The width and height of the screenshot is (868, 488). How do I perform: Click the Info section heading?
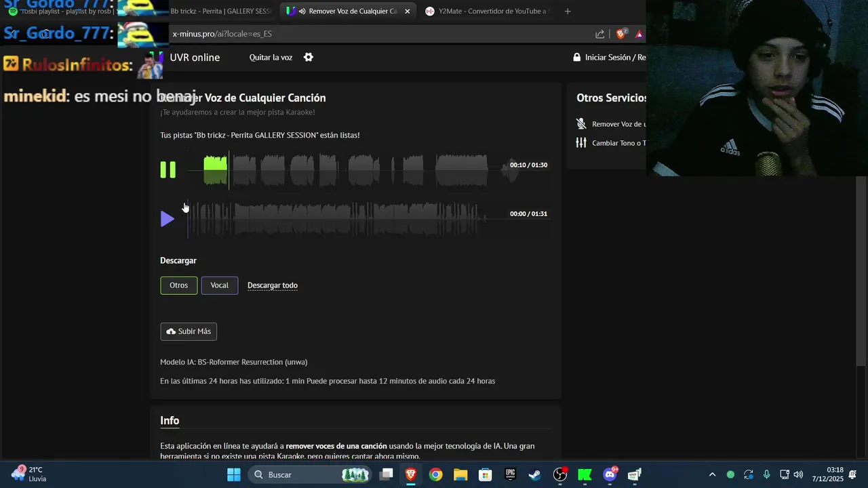[170, 421]
